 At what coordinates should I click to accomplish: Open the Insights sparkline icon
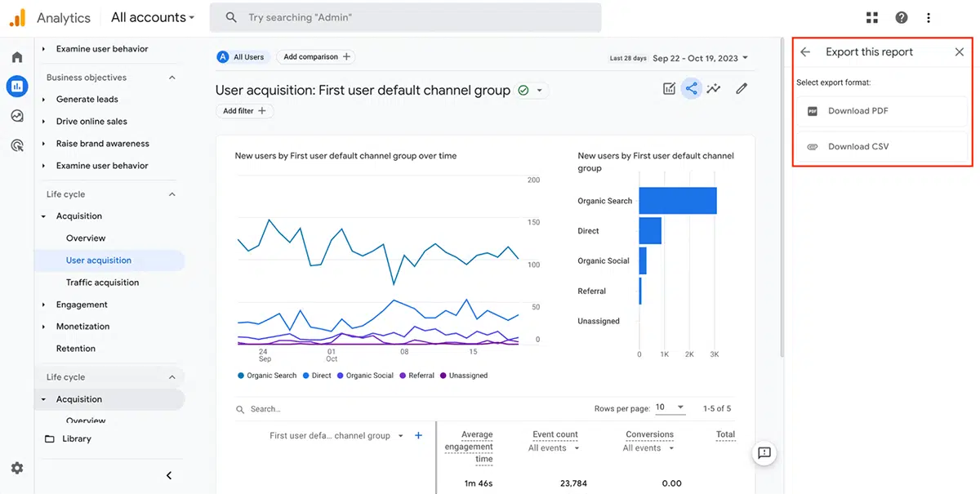(714, 88)
